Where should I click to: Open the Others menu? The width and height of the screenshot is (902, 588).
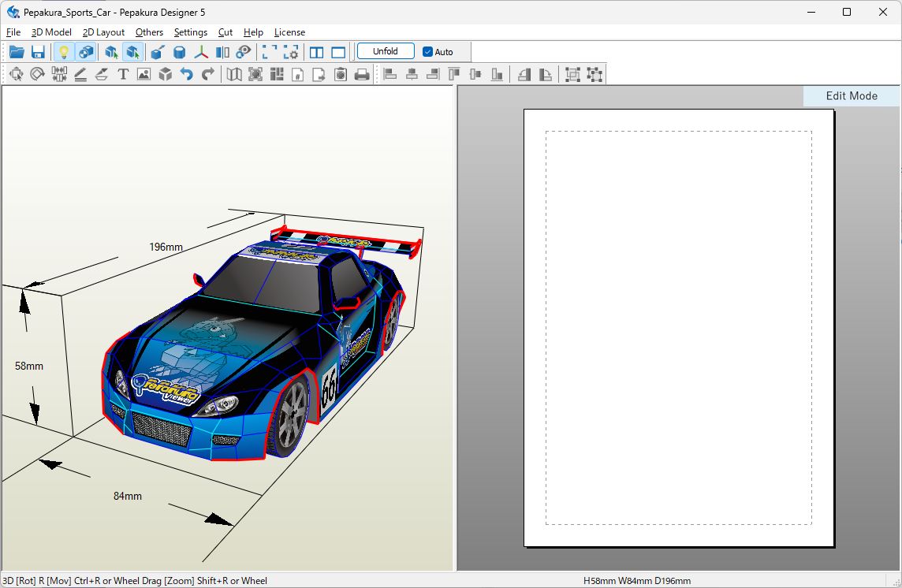click(x=149, y=32)
